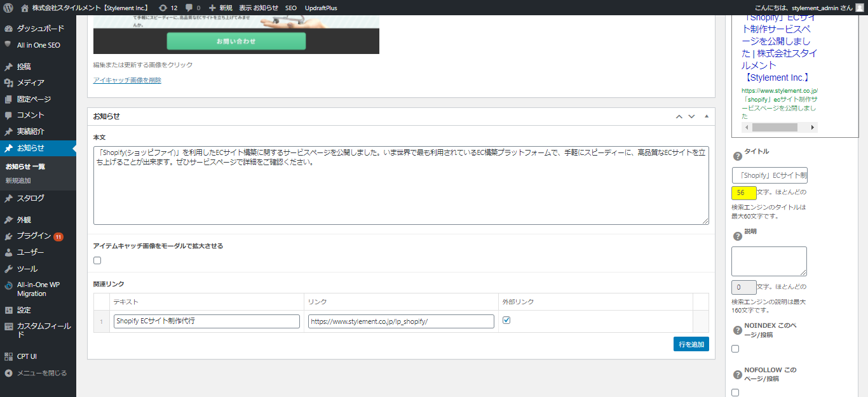Click the ダッシュボード gauge icon
This screenshot has height=397, width=868.
[8, 29]
